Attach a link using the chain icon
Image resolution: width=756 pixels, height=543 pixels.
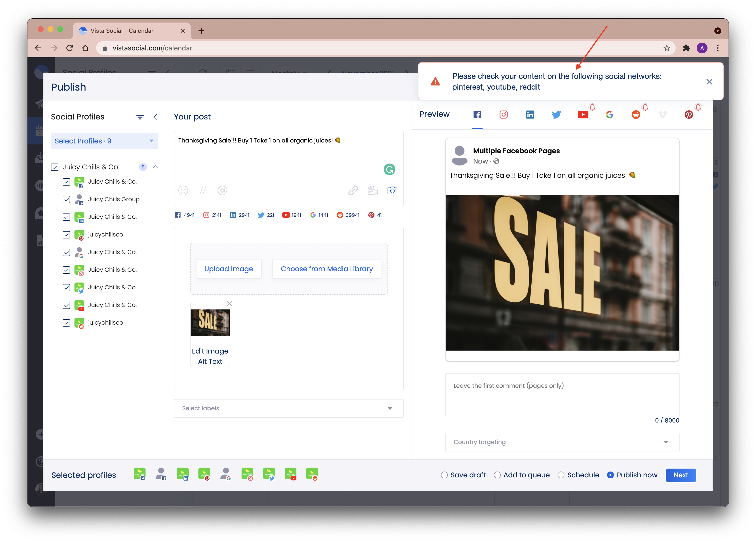pyautogui.click(x=353, y=190)
